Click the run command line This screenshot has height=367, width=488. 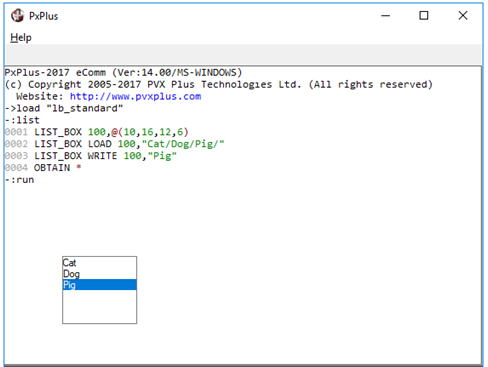coord(20,180)
